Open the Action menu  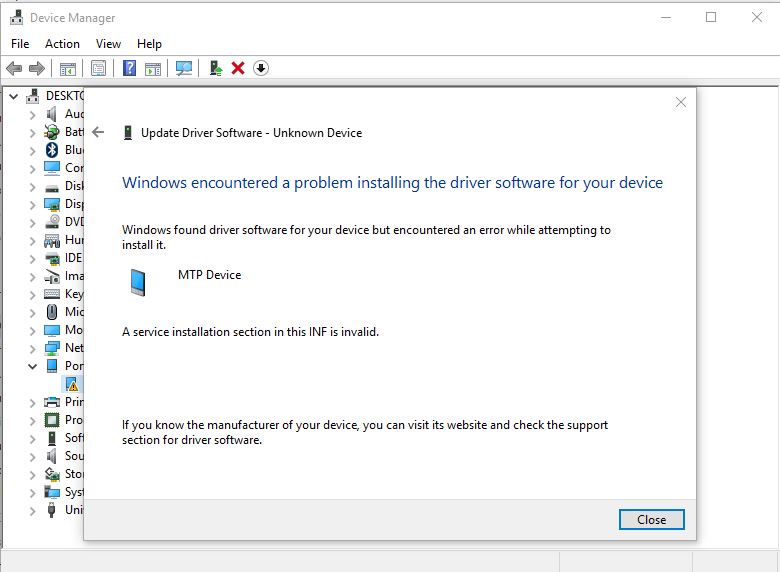pyautogui.click(x=62, y=44)
